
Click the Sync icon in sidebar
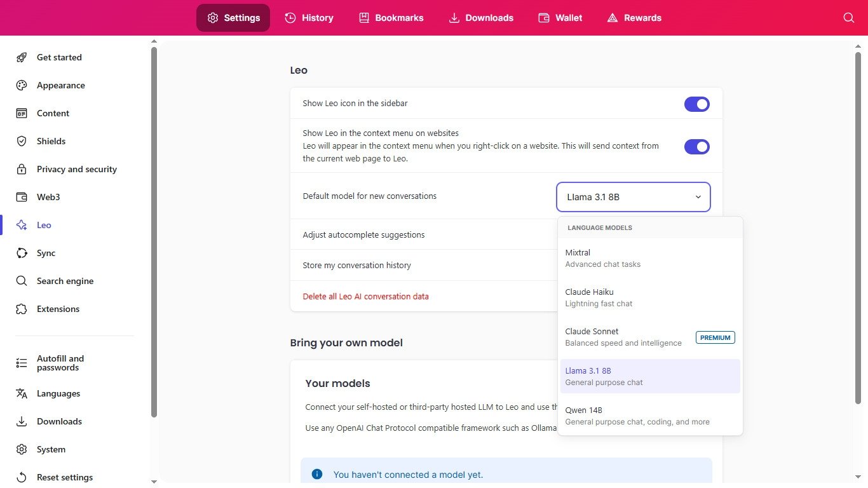[x=22, y=253]
